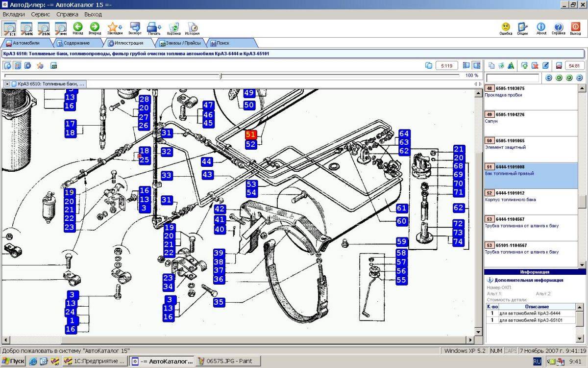Open the История history

click(192, 28)
